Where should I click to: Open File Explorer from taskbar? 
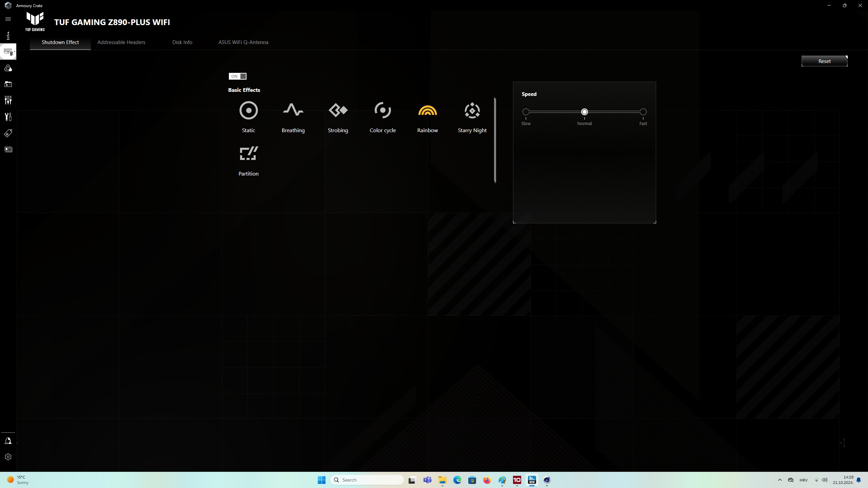coord(442,480)
